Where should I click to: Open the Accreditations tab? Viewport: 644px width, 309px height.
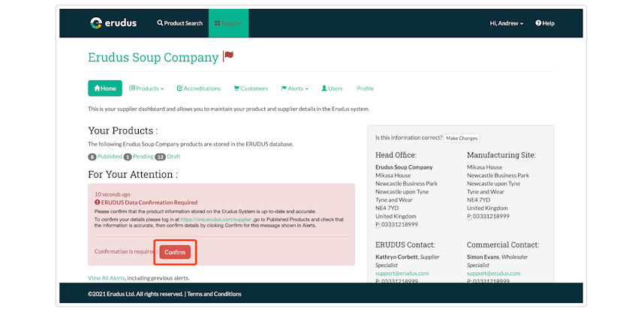coord(199,88)
